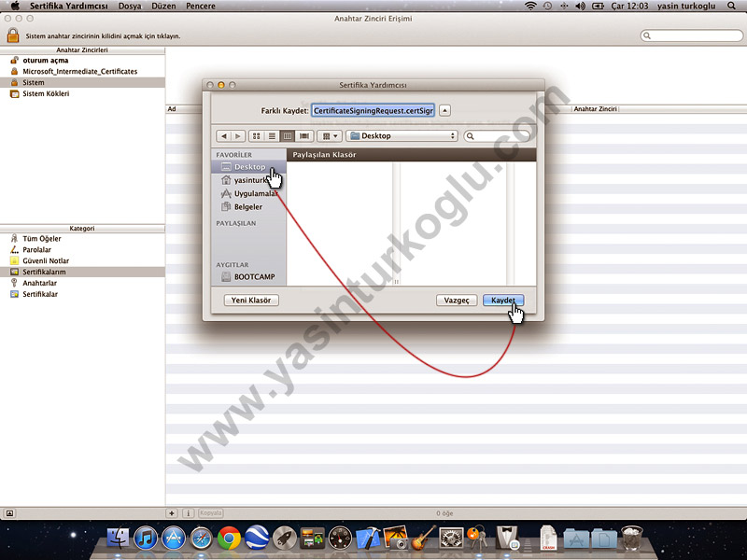This screenshot has height=560, width=747.
Task: Open the Applications stack folder in Dock
Action: click(x=576, y=539)
